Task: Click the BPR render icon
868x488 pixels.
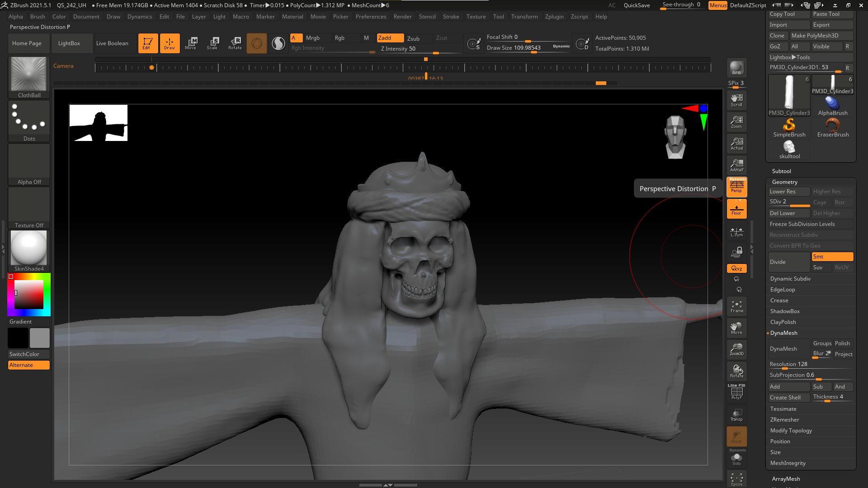Action: (x=736, y=68)
